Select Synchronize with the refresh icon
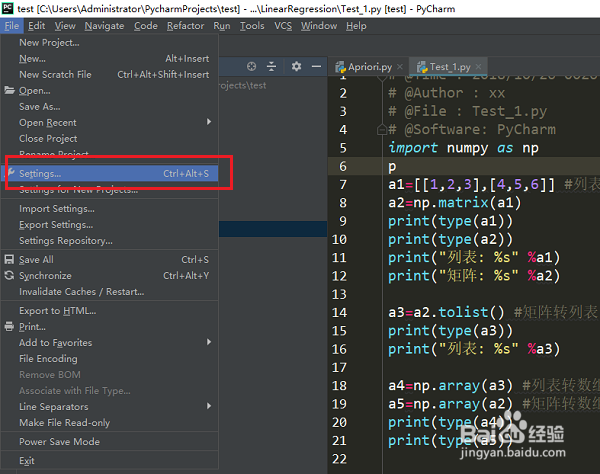The width and height of the screenshot is (600, 474). click(109, 276)
